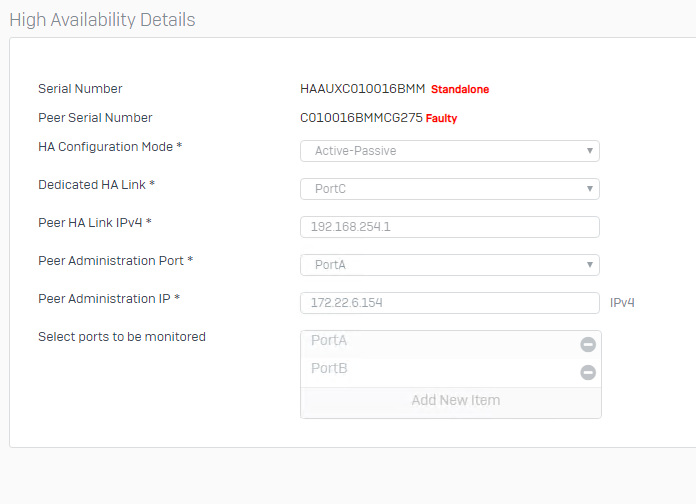The width and height of the screenshot is (696, 504).
Task: Click the red Faulty peer status
Action: coord(441,118)
